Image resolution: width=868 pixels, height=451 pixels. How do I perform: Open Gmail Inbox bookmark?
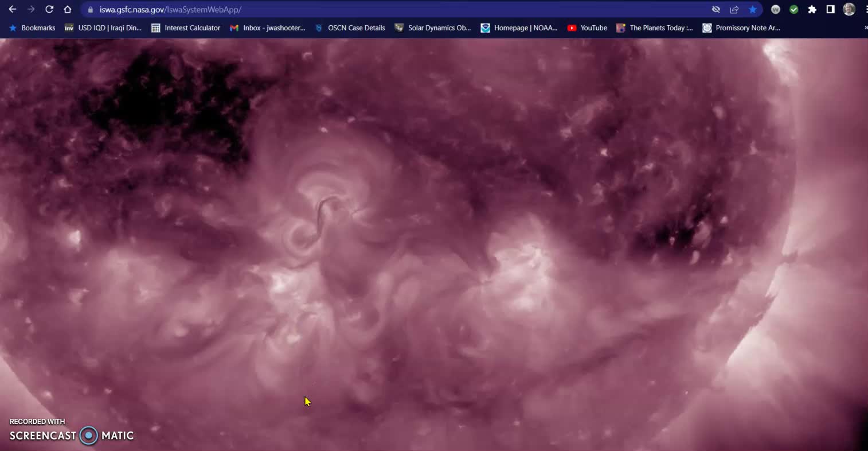click(268, 28)
